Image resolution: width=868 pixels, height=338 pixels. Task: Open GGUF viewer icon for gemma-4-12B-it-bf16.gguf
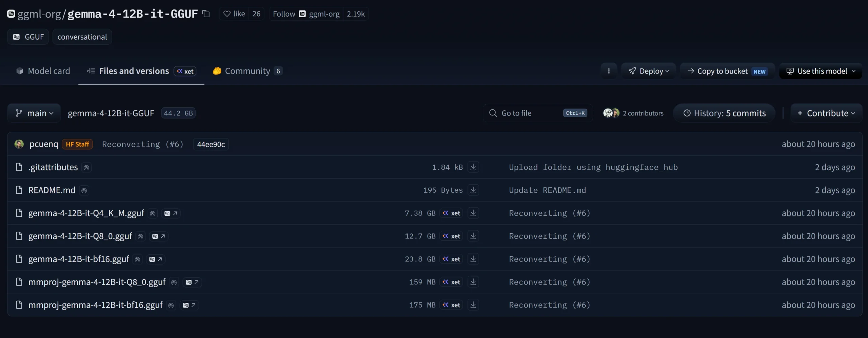[156, 259]
